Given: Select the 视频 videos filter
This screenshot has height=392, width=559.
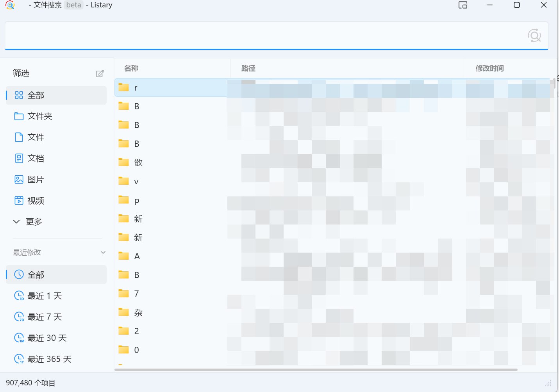Looking at the screenshot, I should tap(36, 201).
